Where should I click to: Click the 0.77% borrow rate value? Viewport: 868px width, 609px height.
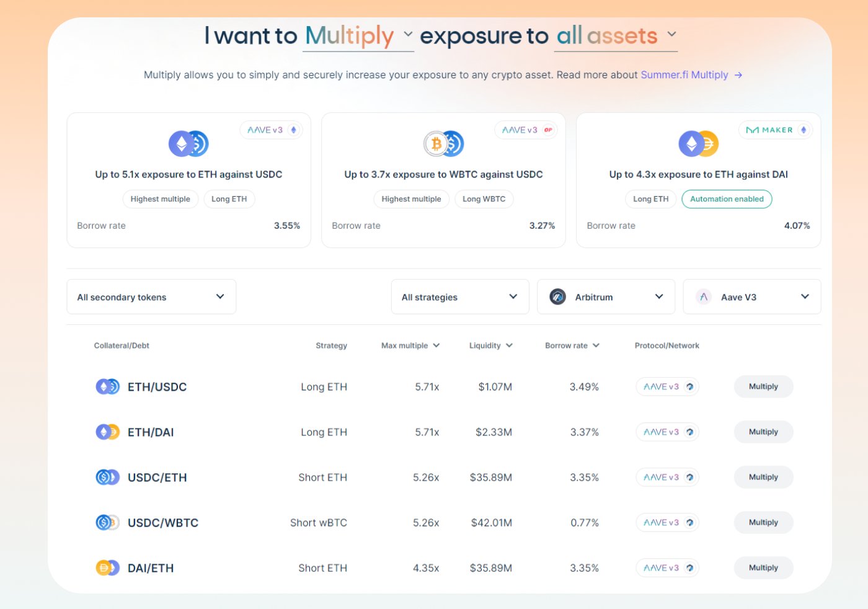[585, 523]
